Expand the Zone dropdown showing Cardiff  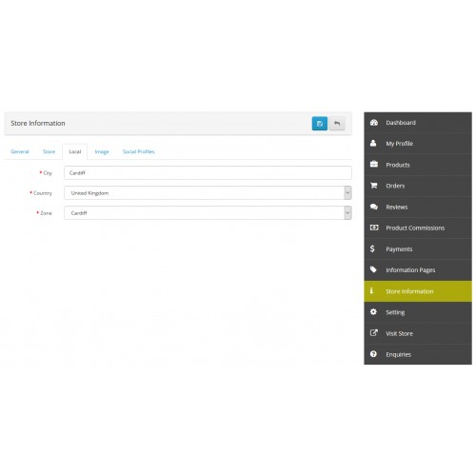(x=208, y=213)
